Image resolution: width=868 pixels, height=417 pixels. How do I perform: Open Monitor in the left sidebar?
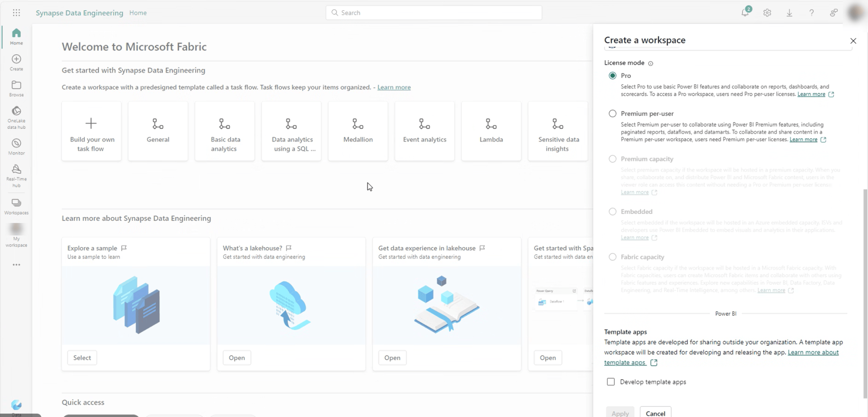[x=16, y=147]
